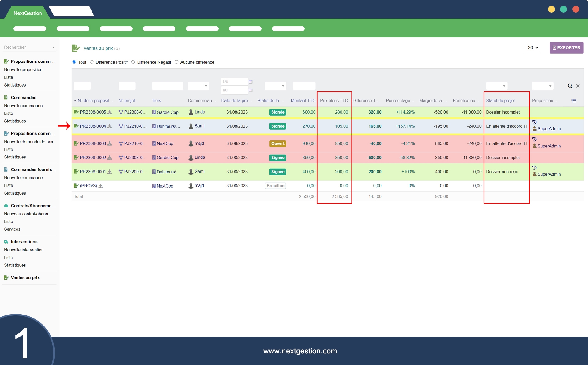
Task: Click the history icon in PR2308-0004 row
Action: pyautogui.click(x=534, y=122)
